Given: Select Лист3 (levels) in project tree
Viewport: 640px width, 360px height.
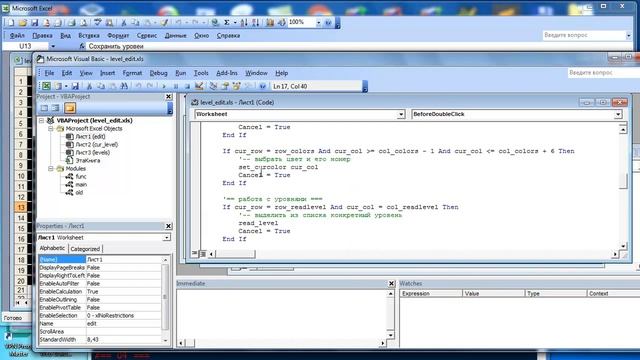Looking at the screenshot, I should click(88, 153).
